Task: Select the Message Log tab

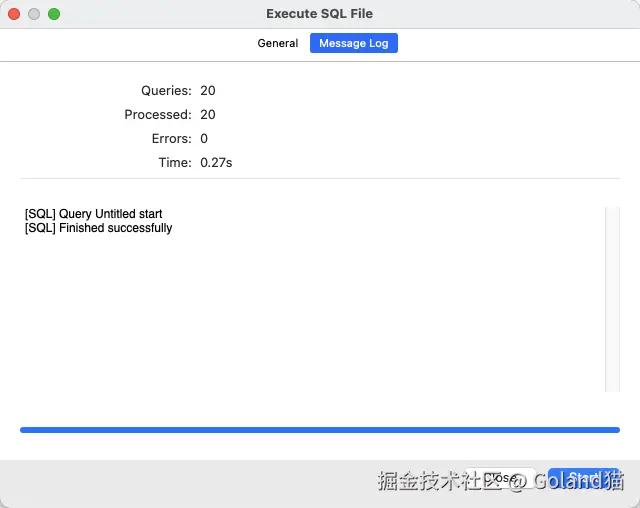Action: (x=353, y=43)
